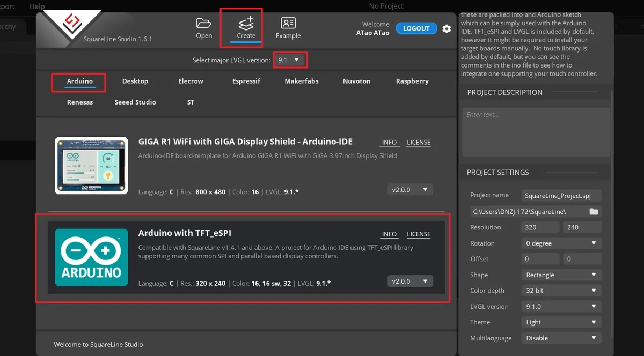Open INFO link for GIGA R1 WiFi
Screen dimensions: 644x356
[x=389, y=143]
